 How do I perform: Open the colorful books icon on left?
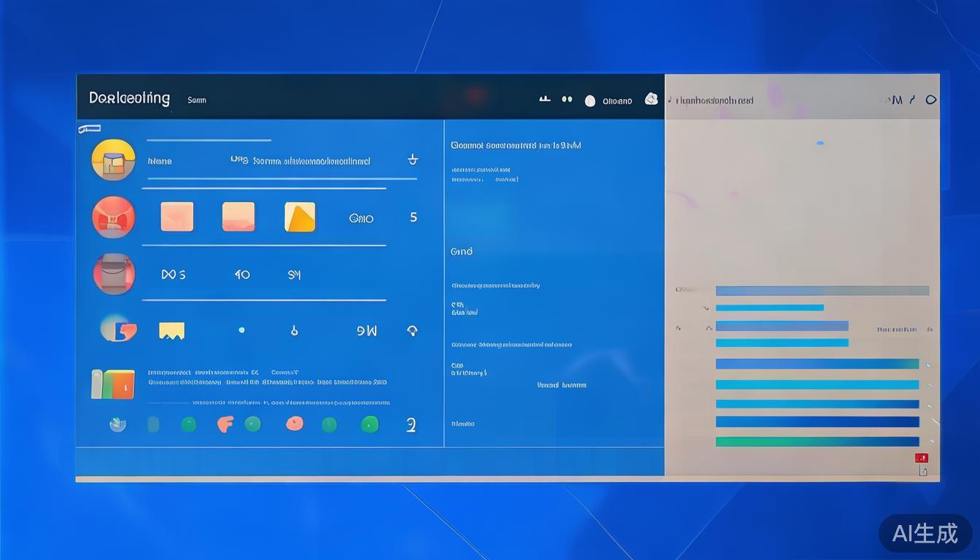pos(113,384)
